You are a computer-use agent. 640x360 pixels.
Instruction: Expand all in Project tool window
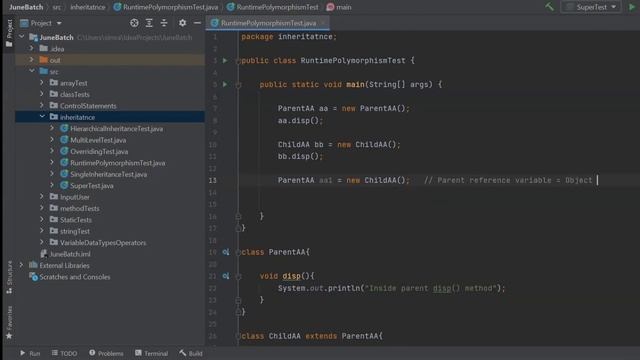[149, 23]
